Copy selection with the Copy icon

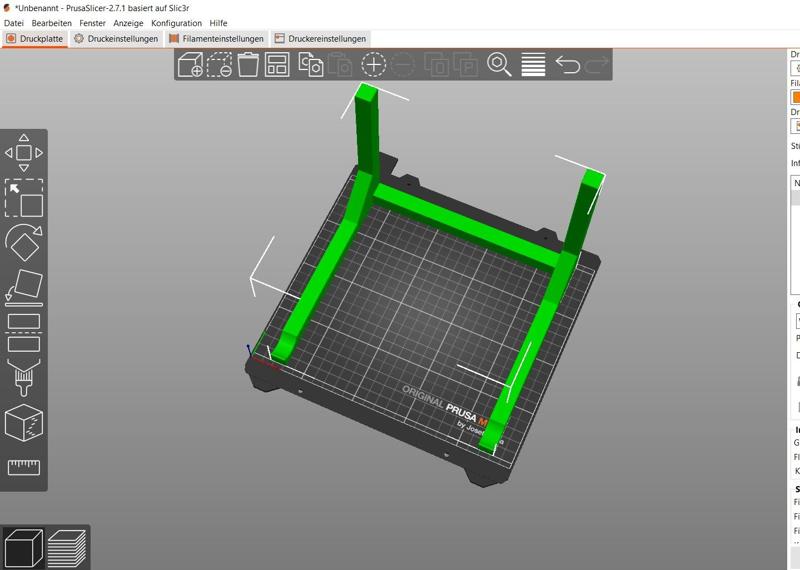[311, 65]
